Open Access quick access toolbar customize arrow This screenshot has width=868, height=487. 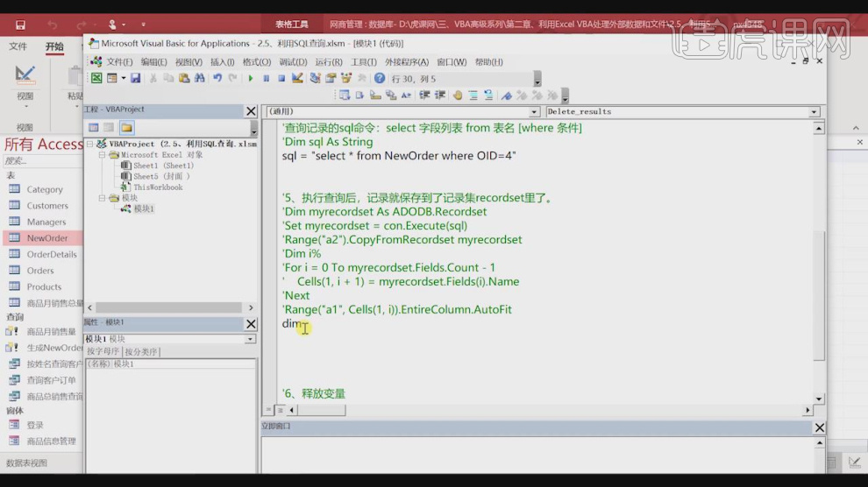point(144,25)
